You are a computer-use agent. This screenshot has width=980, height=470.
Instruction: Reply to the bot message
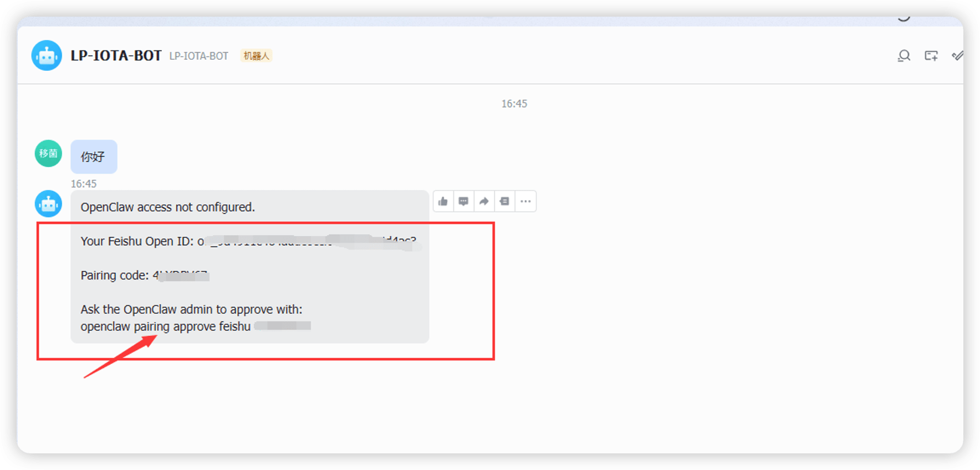463,201
